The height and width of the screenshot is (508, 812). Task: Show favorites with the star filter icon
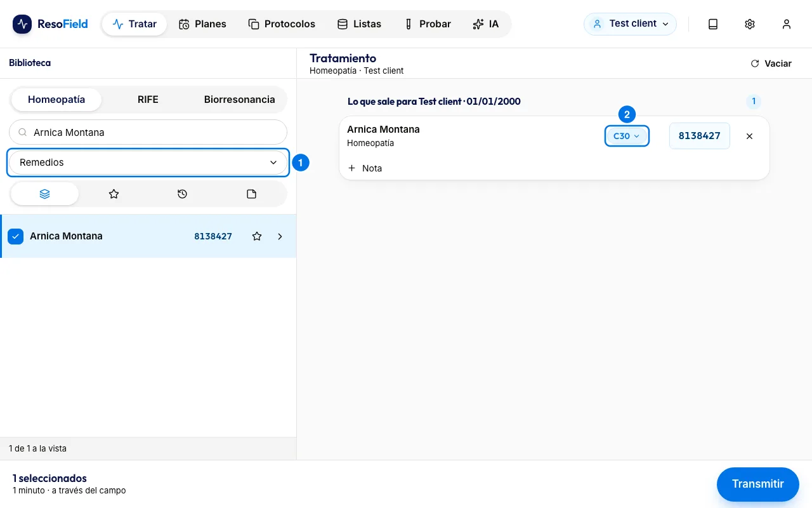click(114, 194)
